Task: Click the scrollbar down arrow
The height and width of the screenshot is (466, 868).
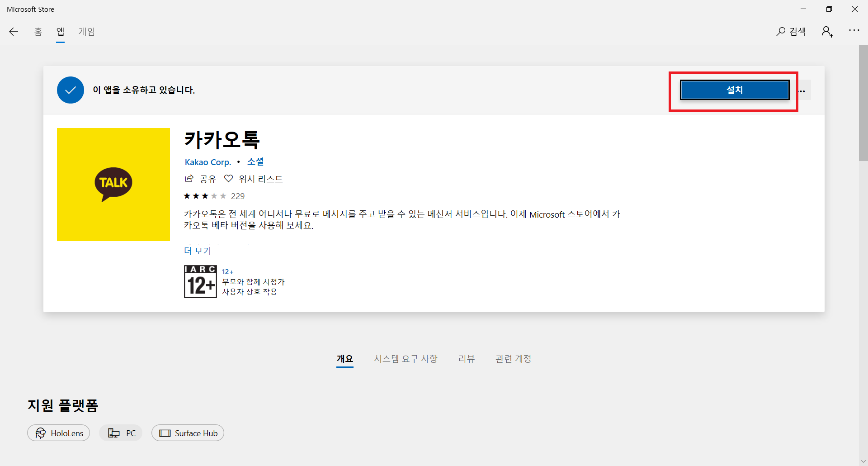Action: click(x=863, y=461)
